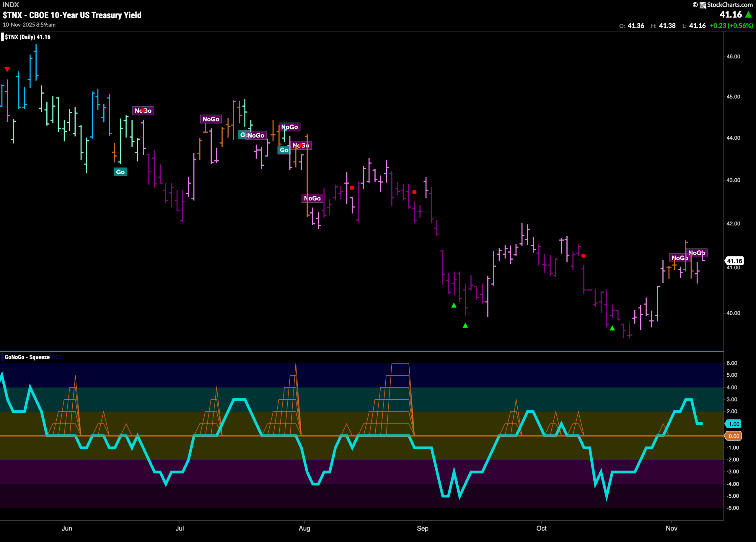
Task: Click the teal Go label in mid-June
Action: pyautogui.click(x=120, y=172)
